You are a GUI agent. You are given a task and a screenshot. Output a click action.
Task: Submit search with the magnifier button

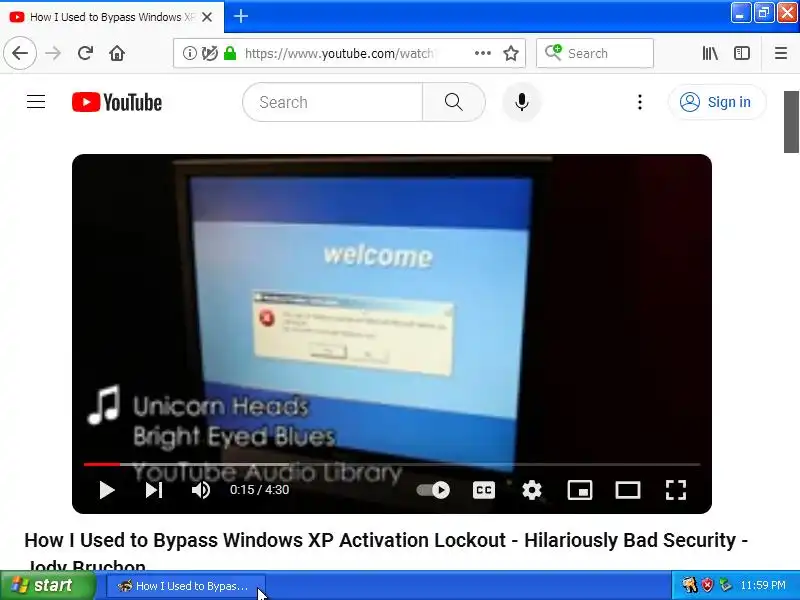click(x=454, y=102)
